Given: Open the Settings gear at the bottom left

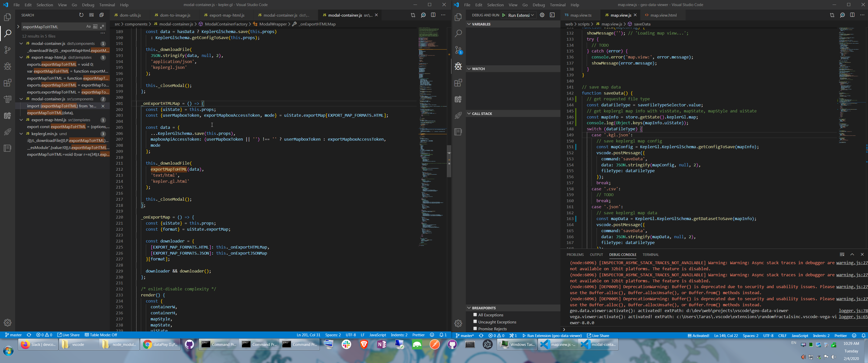Looking at the screenshot, I should click(x=7, y=323).
